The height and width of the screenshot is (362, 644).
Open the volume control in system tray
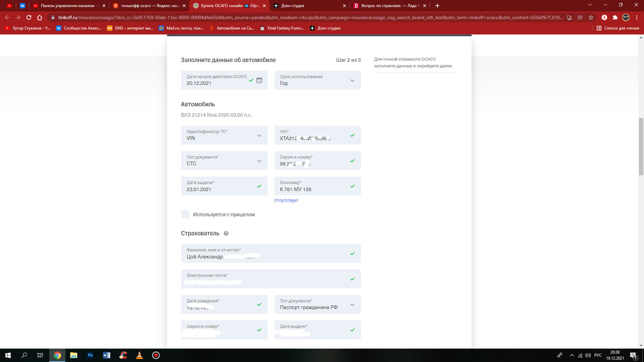(588, 355)
